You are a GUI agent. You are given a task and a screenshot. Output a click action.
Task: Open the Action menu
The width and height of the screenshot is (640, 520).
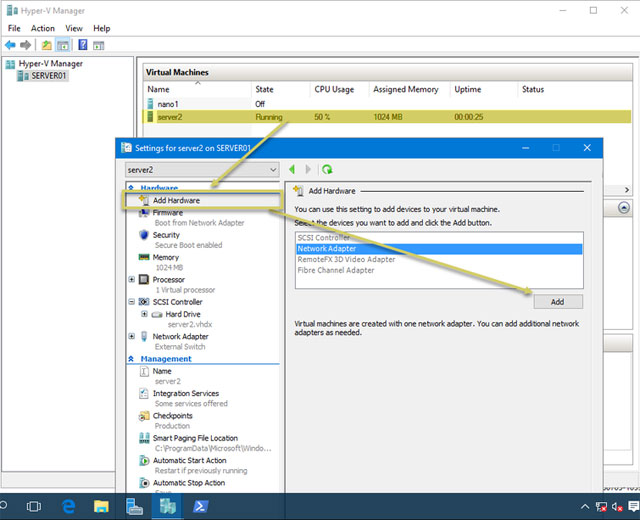[43, 28]
